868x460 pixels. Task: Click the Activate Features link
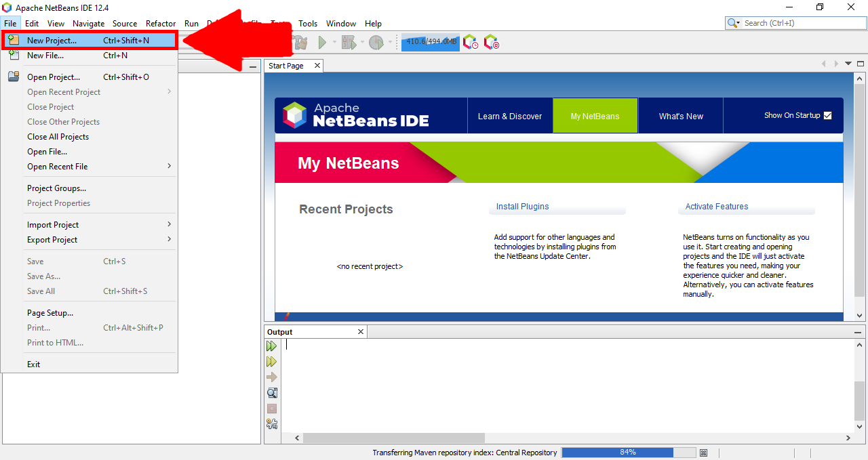(x=717, y=207)
